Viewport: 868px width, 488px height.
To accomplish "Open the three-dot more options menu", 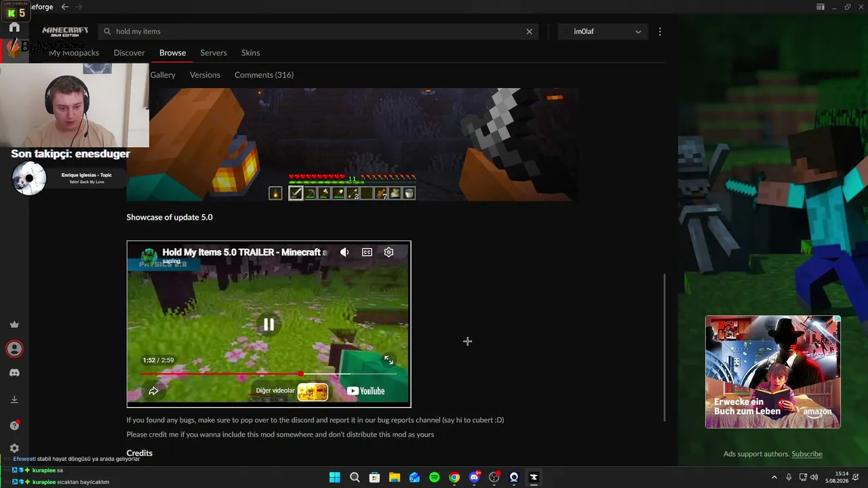I will tap(660, 31).
